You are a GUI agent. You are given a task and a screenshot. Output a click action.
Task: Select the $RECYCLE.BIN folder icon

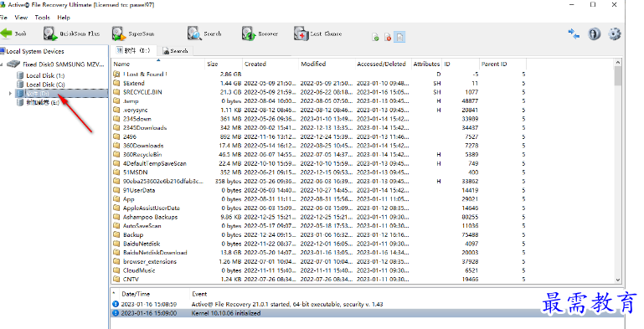coord(116,92)
